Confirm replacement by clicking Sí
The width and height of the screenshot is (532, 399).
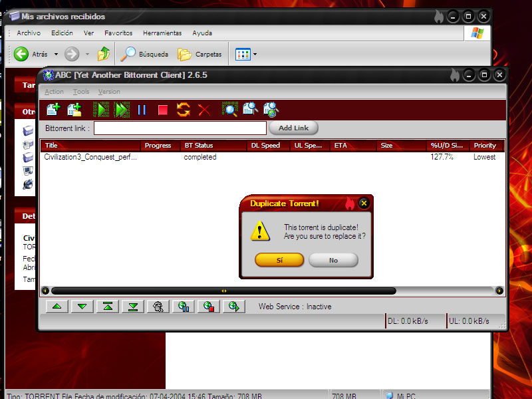279,260
